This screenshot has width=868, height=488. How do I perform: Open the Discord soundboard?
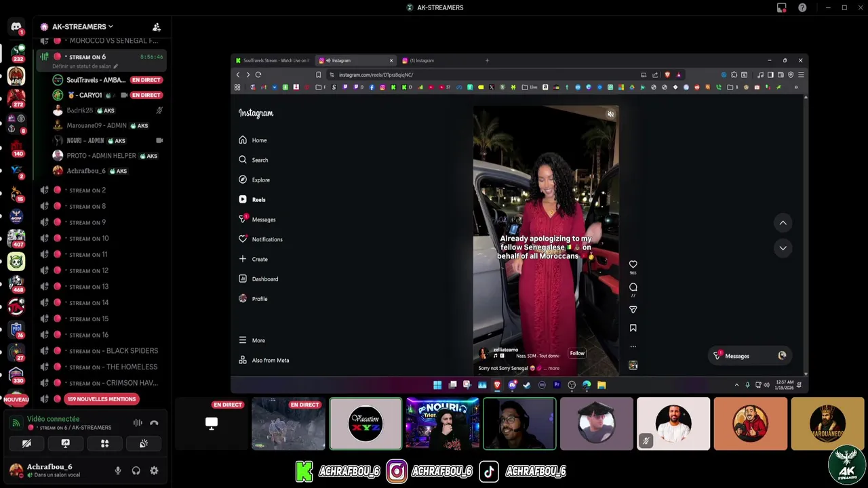tap(144, 443)
